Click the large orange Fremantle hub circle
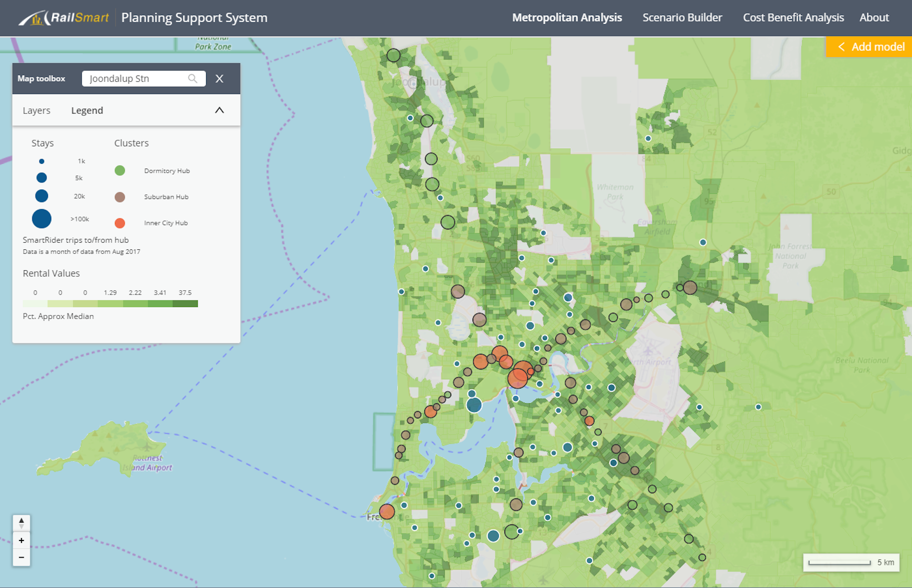Viewport: 912px width, 588px height. pyautogui.click(x=387, y=512)
